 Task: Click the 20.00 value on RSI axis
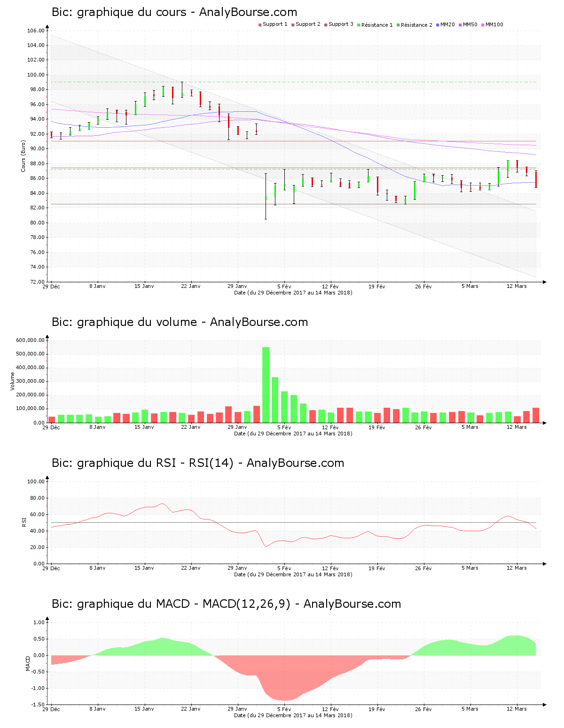coord(37,548)
